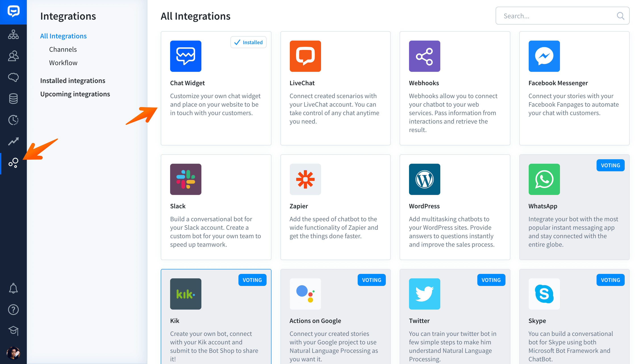
Task: Open the WhatsApp card title
Action: 543,206
